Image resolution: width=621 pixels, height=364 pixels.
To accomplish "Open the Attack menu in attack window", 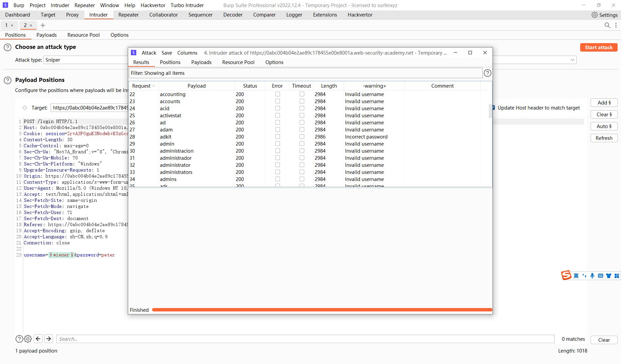I will tap(149, 53).
